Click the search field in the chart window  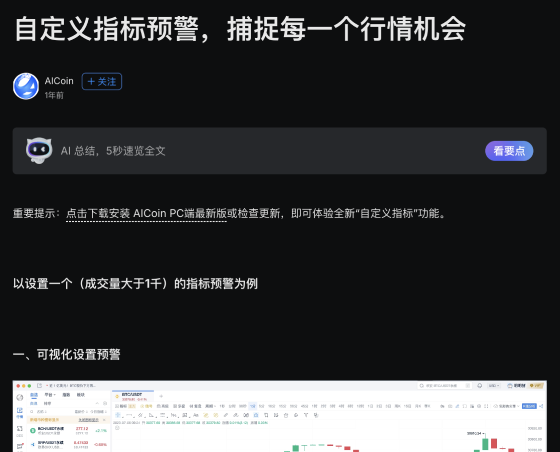pyautogui.click(x=445, y=386)
